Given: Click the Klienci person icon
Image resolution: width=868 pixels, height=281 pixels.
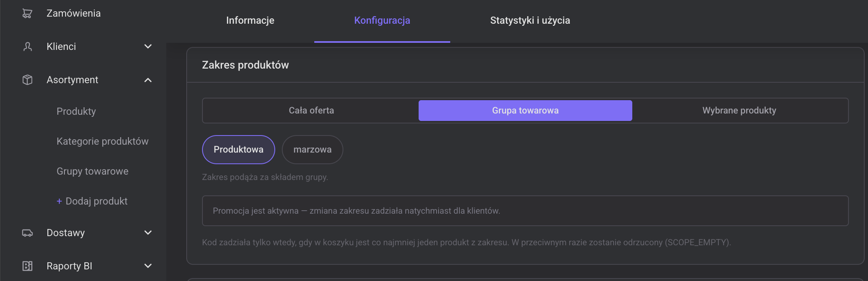Looking at the screenshot, I should click(x=27, y=47).
